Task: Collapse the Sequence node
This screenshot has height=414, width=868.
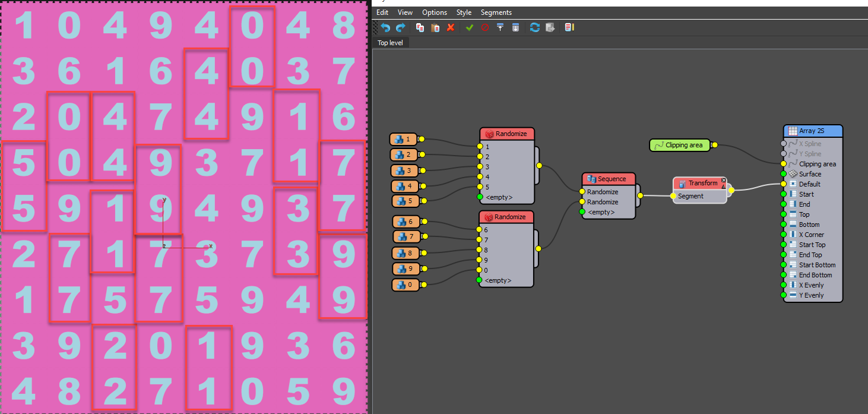Action: tap(609, 178)
